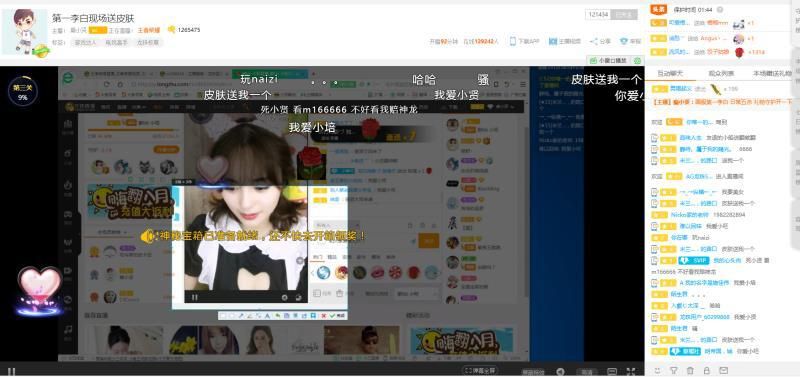Click the streamer's cartoon avatar picture

(24, 31)
